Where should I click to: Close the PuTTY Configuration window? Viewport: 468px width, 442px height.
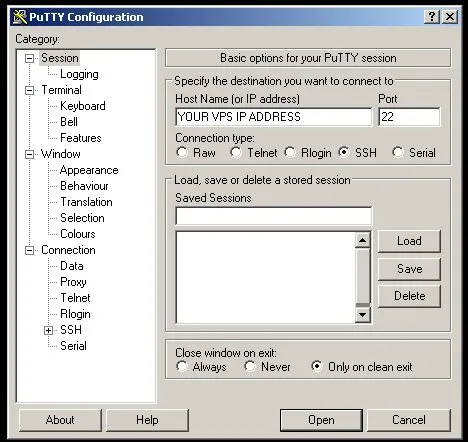click(450, 16)
